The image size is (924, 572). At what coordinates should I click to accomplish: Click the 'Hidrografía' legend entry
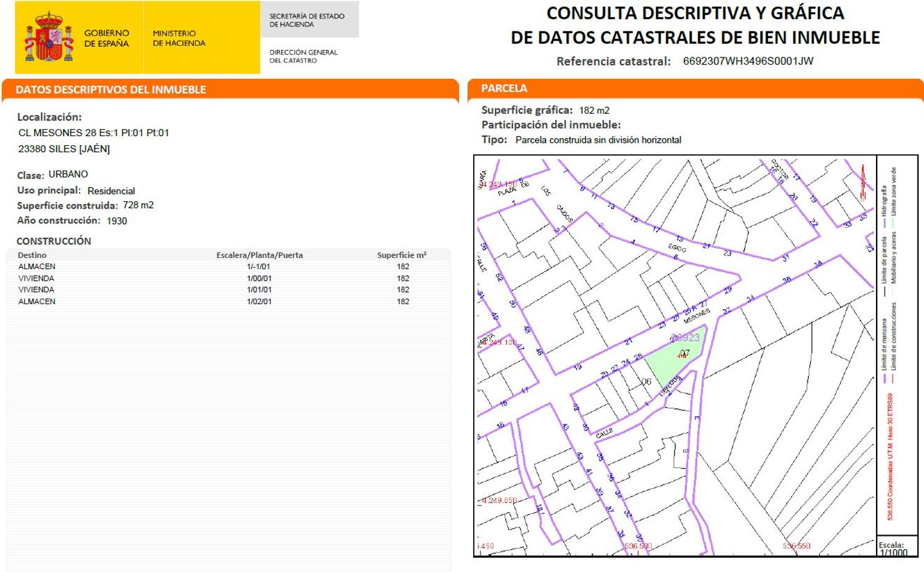tap(885, 206)
